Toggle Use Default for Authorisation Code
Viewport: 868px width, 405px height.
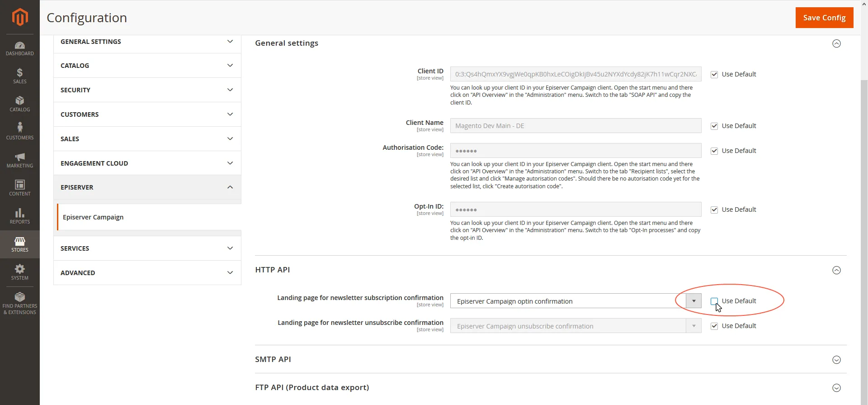714,151
